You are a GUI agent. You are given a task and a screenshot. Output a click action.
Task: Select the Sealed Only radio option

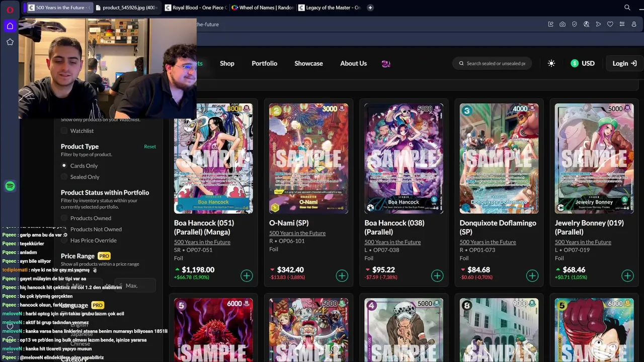(64, 177)
